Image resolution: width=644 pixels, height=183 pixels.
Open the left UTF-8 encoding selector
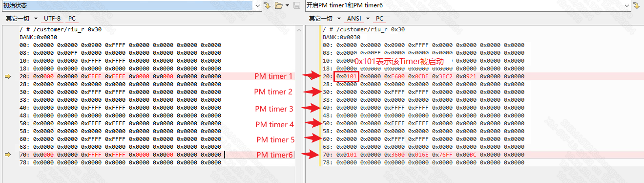point(53,19)
